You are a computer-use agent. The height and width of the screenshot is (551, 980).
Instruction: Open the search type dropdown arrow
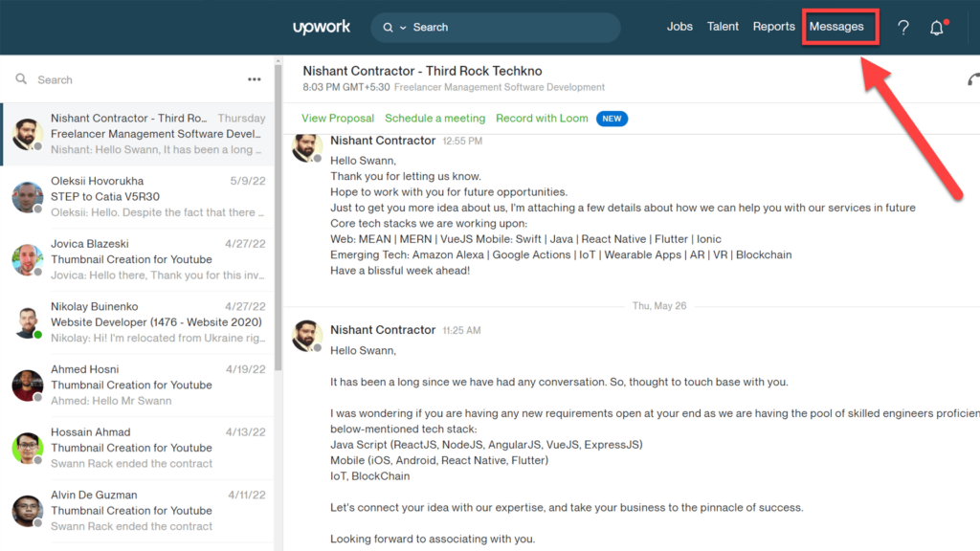tap(403, 28)
